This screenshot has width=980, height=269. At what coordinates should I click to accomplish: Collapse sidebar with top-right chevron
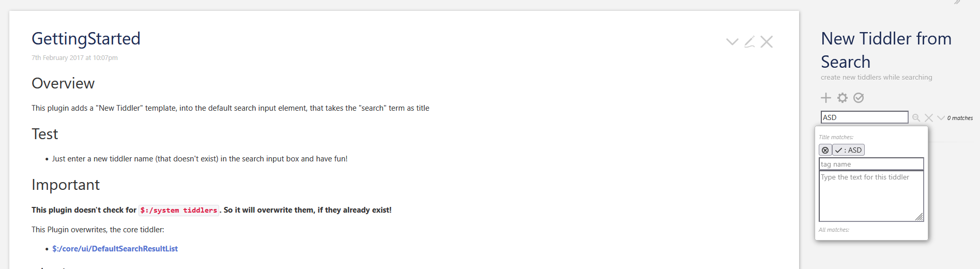pos(957,2)
